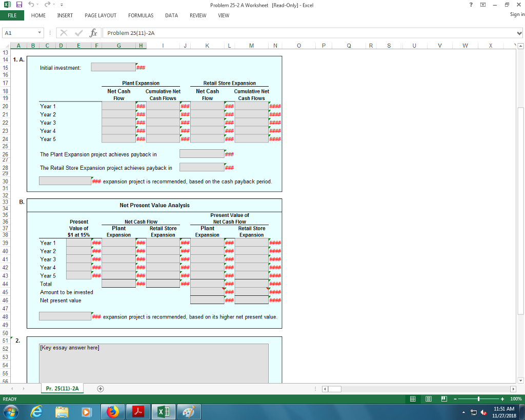Switch to the FORMULAS ribbon tab
This screenshot has height=420, width=525.
coord(140,15)
